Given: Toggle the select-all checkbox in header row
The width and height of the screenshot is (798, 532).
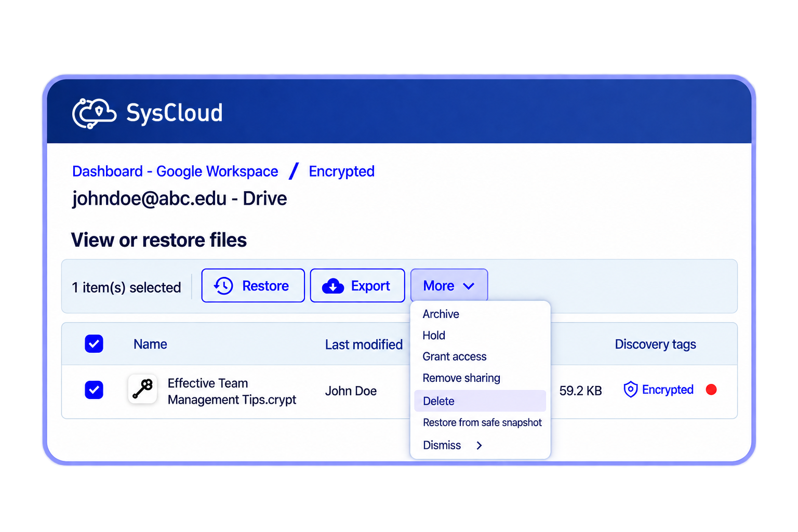Looking at the screenshot, I should tap(94, 344).
